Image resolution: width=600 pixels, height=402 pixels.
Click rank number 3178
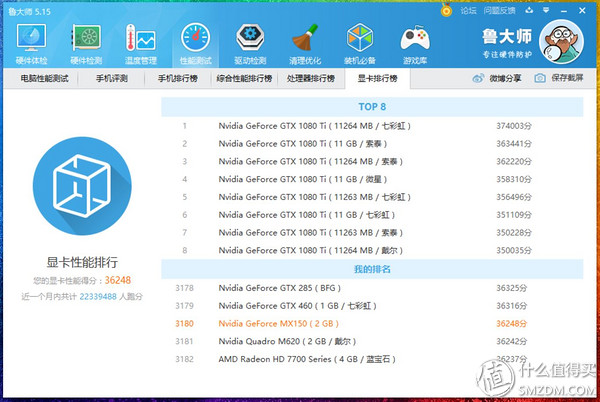[184, 288]
